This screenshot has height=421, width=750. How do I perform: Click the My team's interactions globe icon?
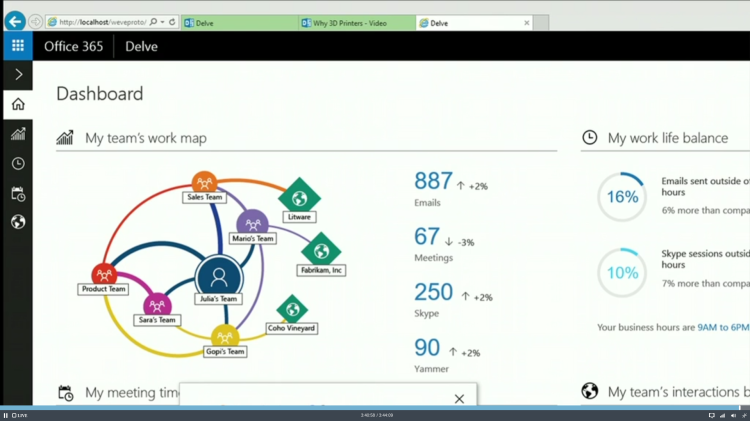(590, 391)
